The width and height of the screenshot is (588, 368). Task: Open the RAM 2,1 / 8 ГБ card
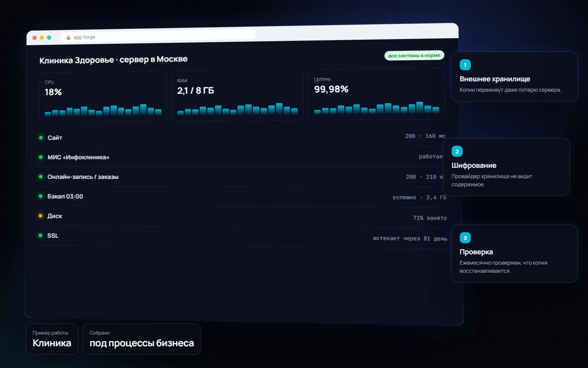click(x=237, y=95)
